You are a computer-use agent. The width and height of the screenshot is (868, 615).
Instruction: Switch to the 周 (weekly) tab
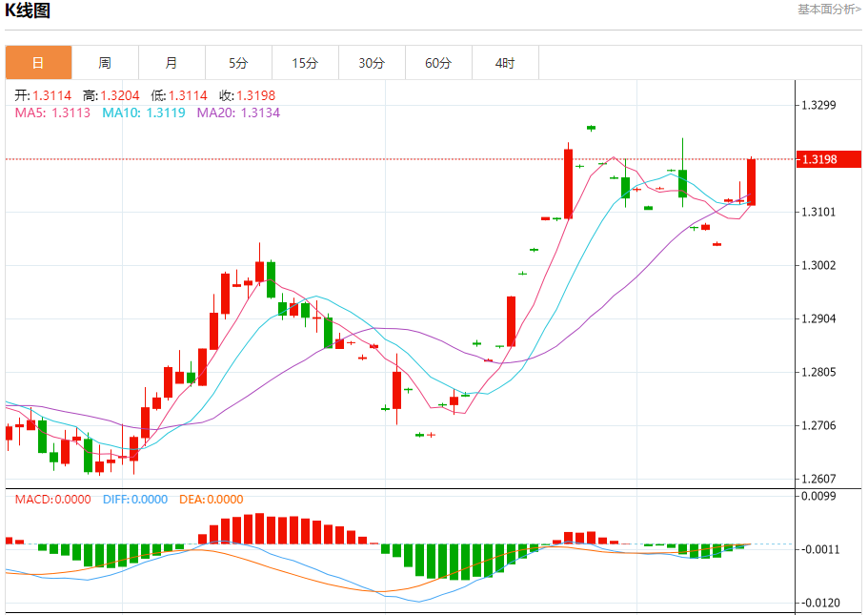(x=105, y=63)
